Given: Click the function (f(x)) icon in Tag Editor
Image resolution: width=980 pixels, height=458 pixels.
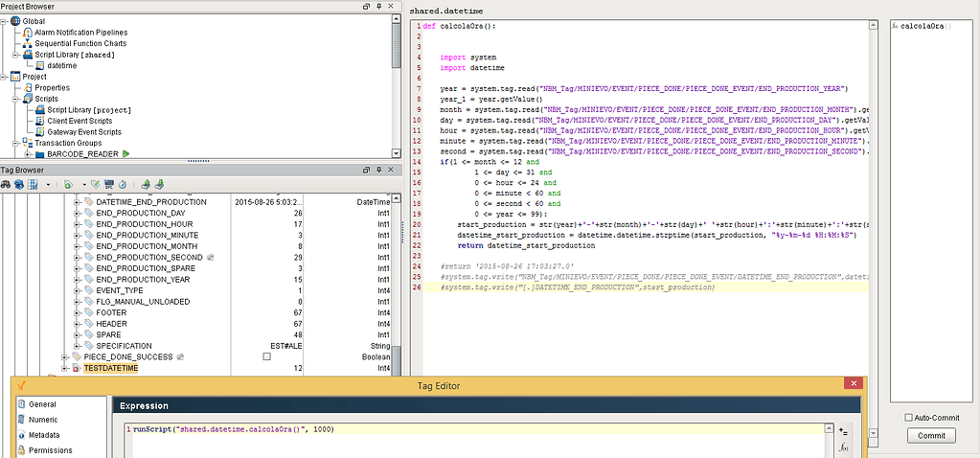Looking at the screenshot, I should 843,447.
